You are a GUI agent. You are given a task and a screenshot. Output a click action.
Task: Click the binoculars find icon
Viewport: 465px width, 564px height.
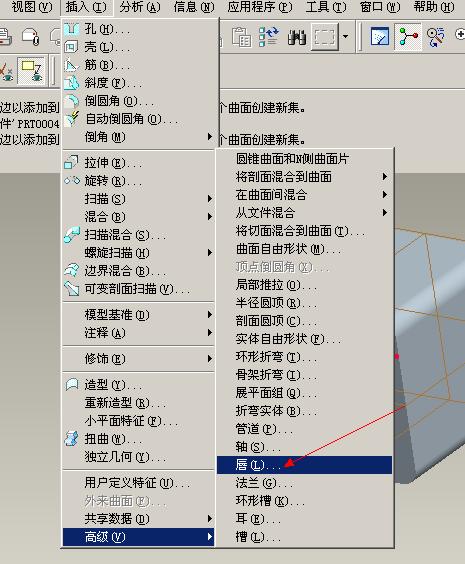[297, 36]
